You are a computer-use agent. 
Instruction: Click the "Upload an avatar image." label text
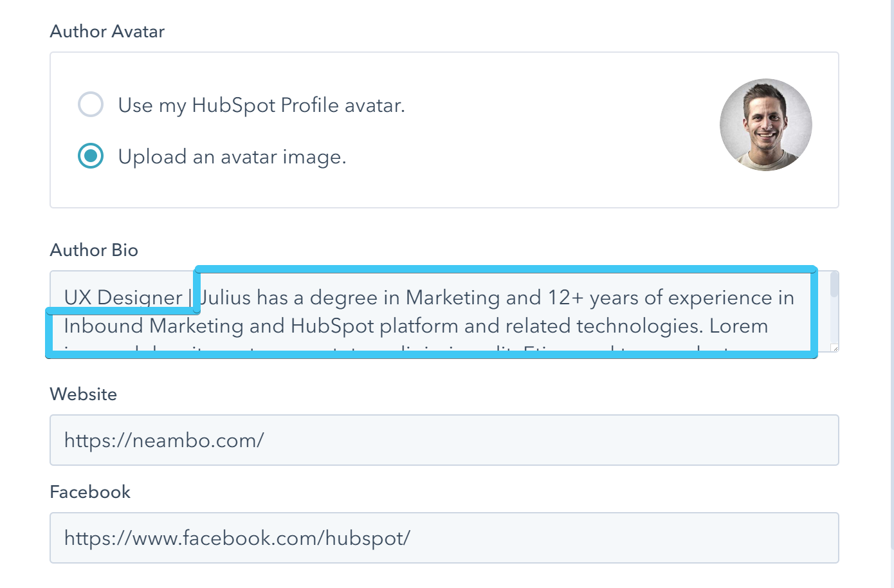[232, 156]
